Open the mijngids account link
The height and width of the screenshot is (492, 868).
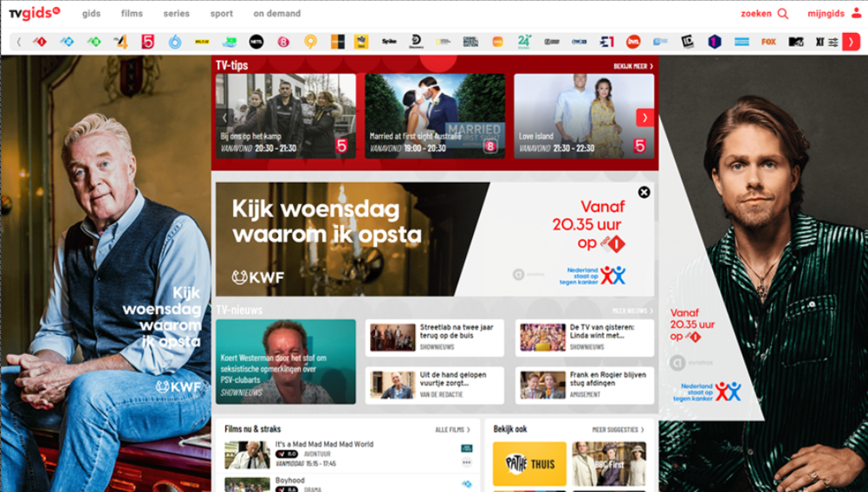click(x=826, y=13)
